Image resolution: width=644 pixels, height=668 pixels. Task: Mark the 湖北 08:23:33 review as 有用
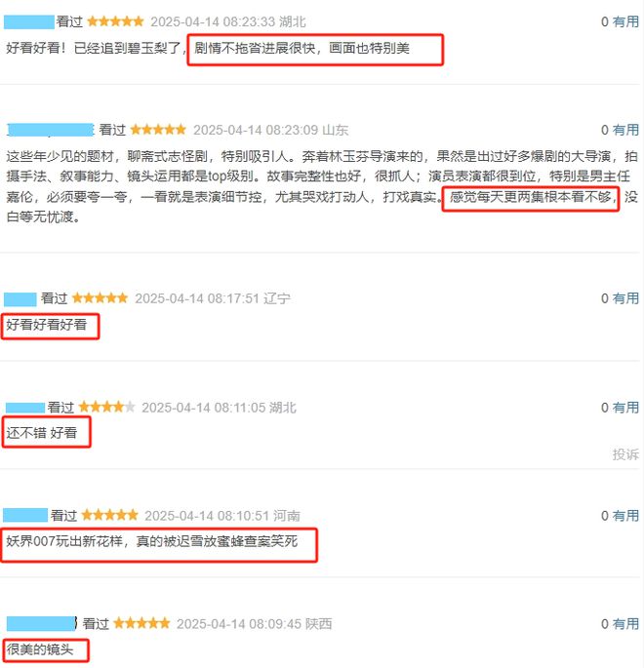(625, 21)
